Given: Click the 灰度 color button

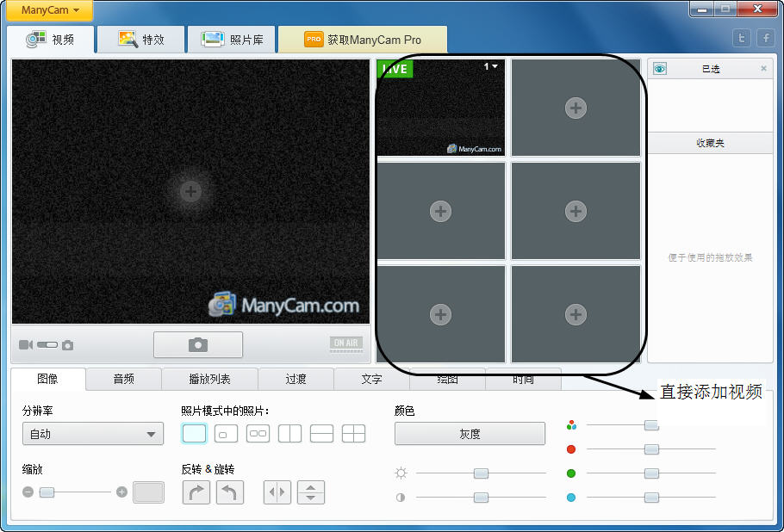Looking at the screenshot, I should [x=470, y=434].
